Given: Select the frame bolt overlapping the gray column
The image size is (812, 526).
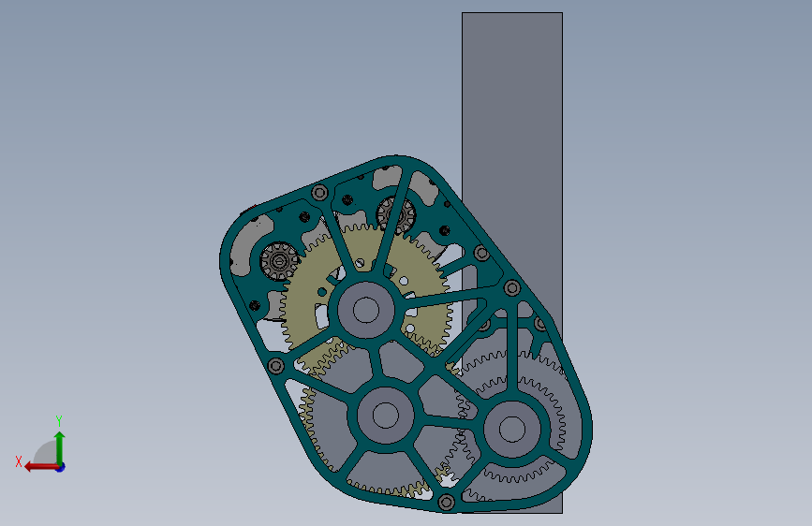Looking at the screenshot, I should [x=512, y=288].
